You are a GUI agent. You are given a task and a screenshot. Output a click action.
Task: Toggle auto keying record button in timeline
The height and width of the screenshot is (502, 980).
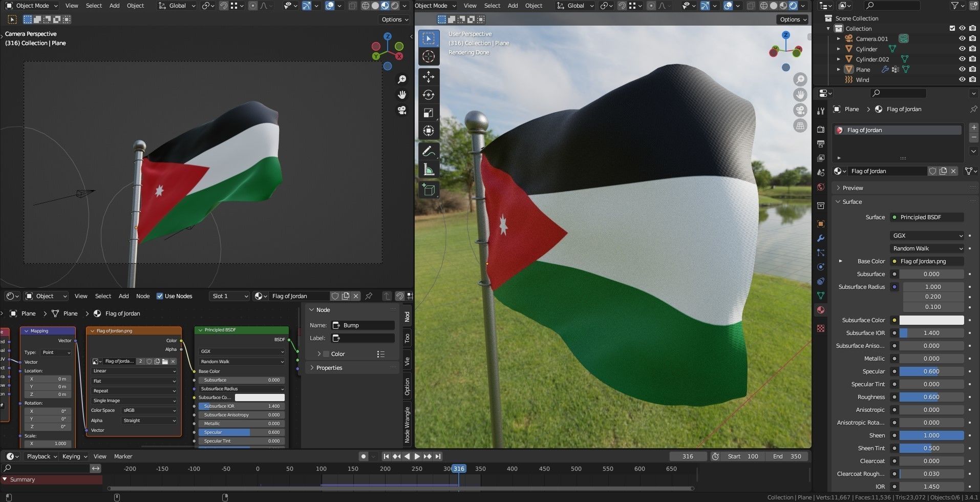click(x=364, y=456)
